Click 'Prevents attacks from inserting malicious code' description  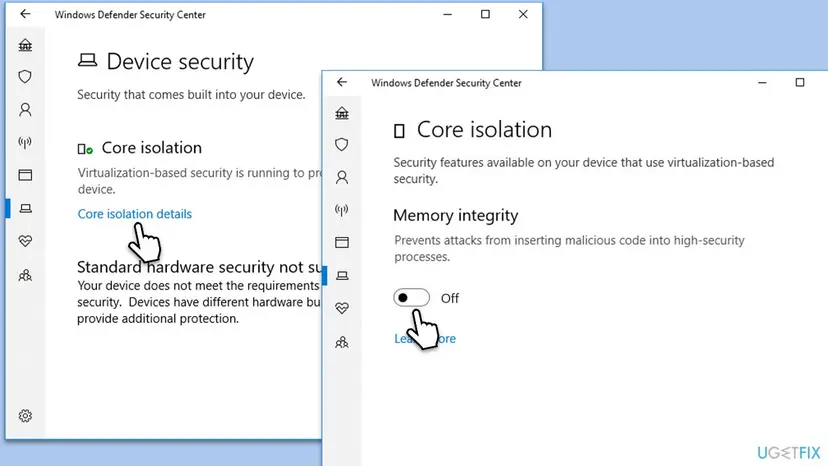coord(569,248)
